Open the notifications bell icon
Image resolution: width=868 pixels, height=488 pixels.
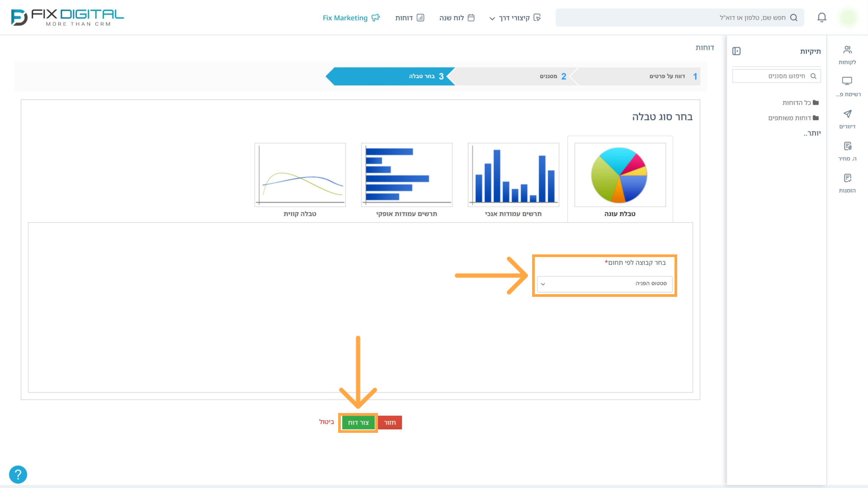tap(822, 18)
